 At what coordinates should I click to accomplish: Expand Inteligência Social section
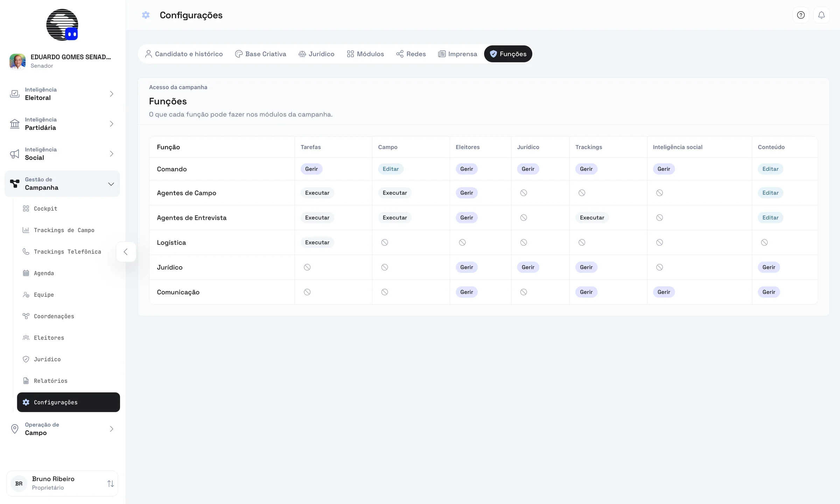click(62, 154)
